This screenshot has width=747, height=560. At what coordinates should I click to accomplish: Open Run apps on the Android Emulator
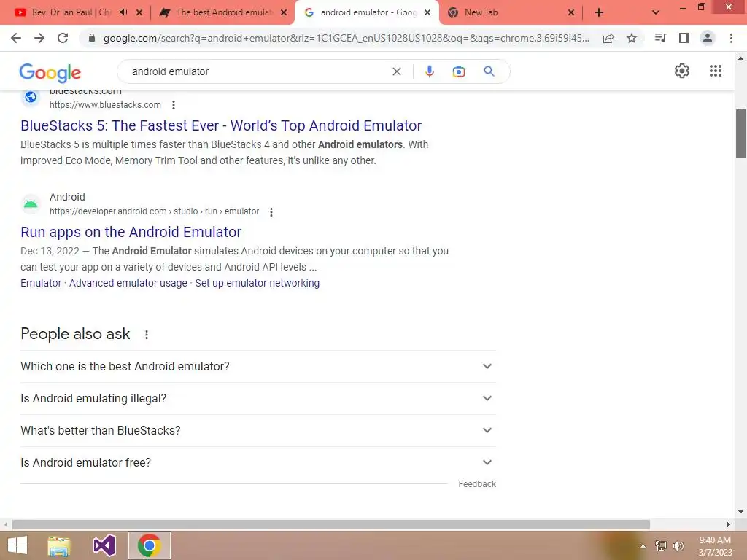click(131, 232)
